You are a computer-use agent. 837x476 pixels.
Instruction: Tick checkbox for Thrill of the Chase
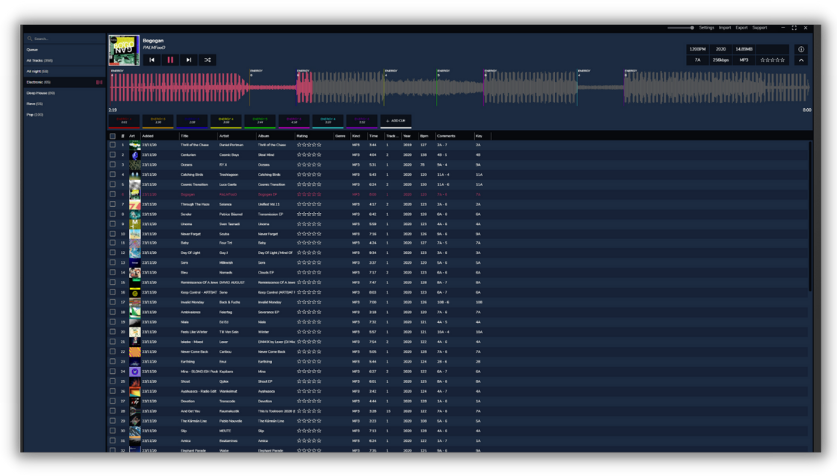tap(113, 145)
